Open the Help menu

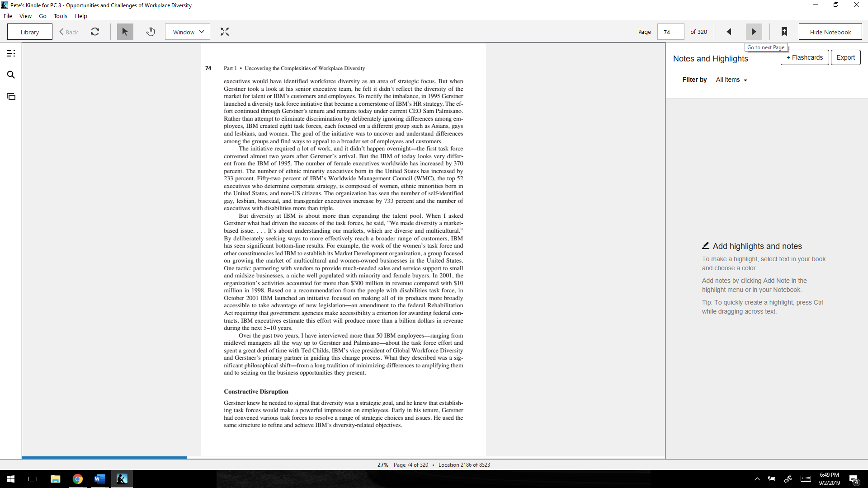coord(81,16)
